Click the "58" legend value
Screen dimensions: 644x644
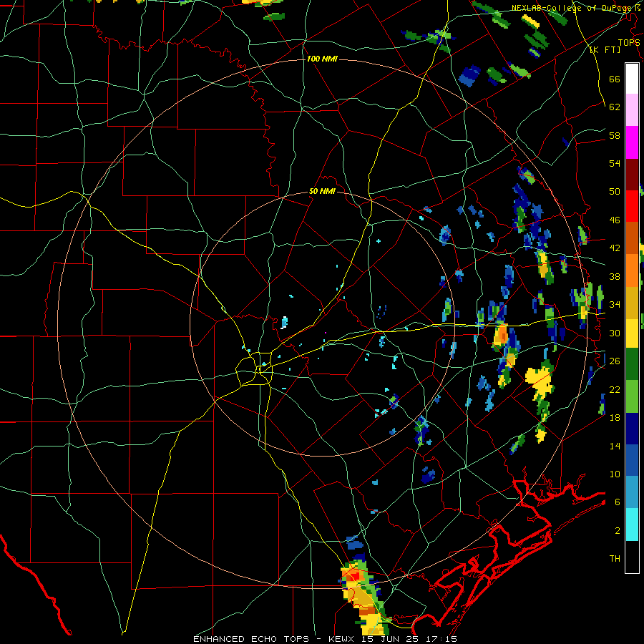coord(615,135)
